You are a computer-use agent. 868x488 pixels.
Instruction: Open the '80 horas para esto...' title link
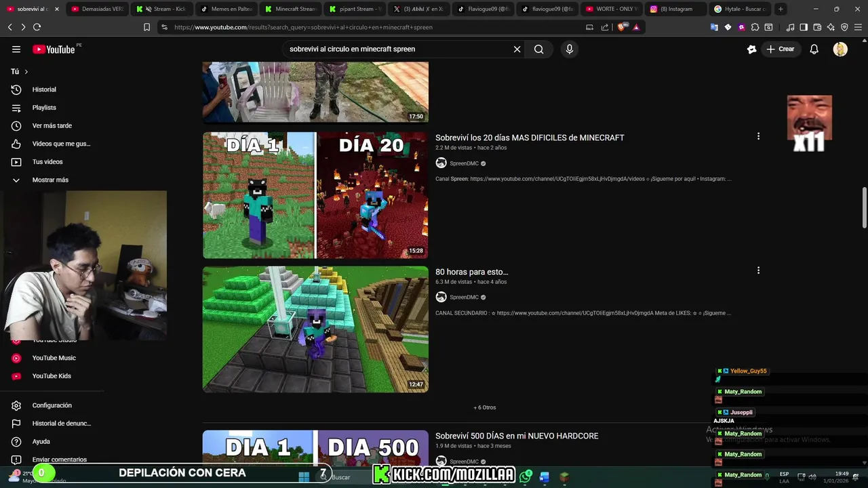pos(472,272)
